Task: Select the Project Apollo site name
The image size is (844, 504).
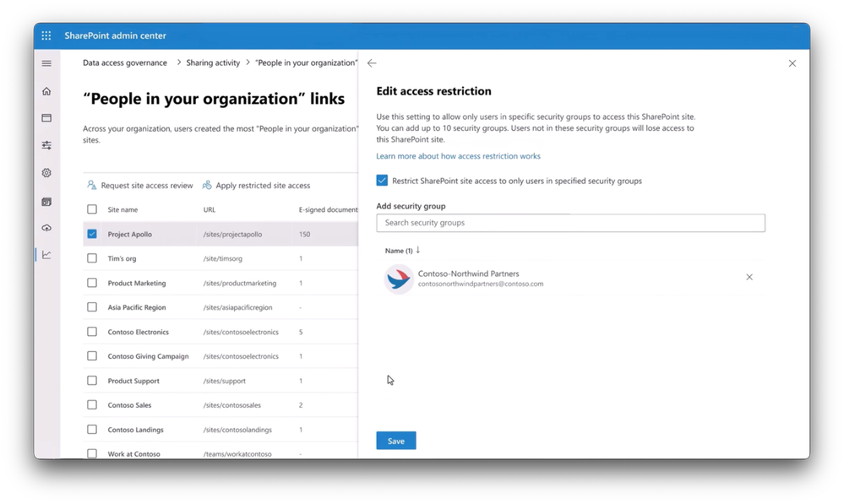Action: (130, 235)
